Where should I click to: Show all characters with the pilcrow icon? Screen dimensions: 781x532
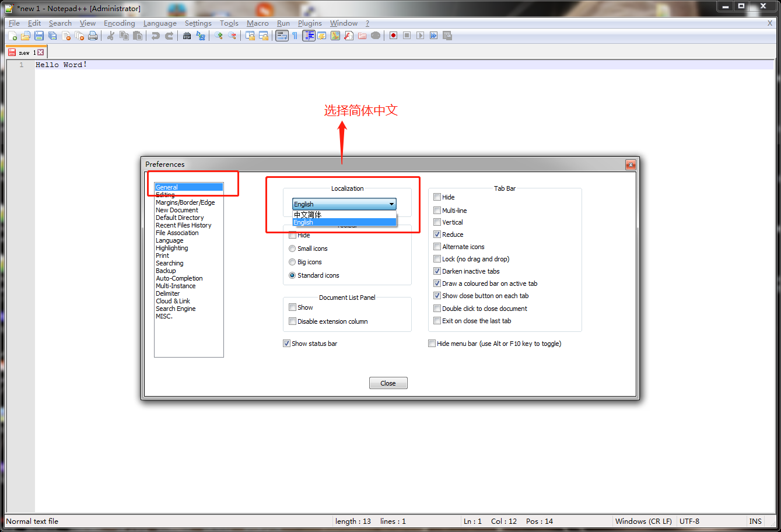pyautogui.click(x=295, y=36)
